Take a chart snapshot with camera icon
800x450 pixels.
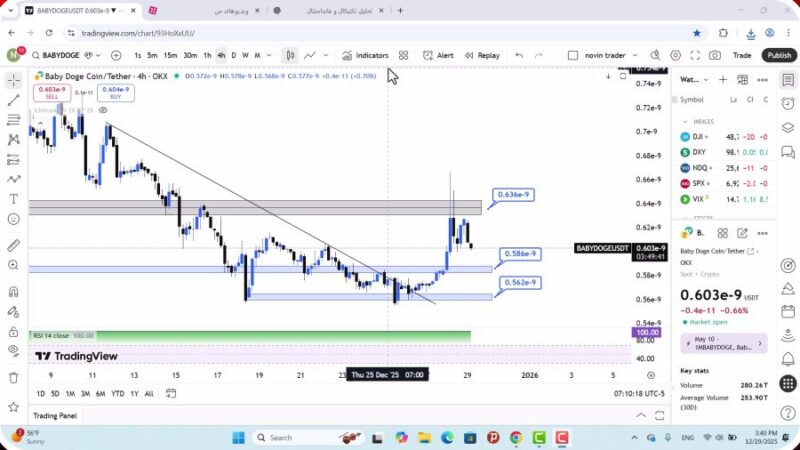point(715,55)
